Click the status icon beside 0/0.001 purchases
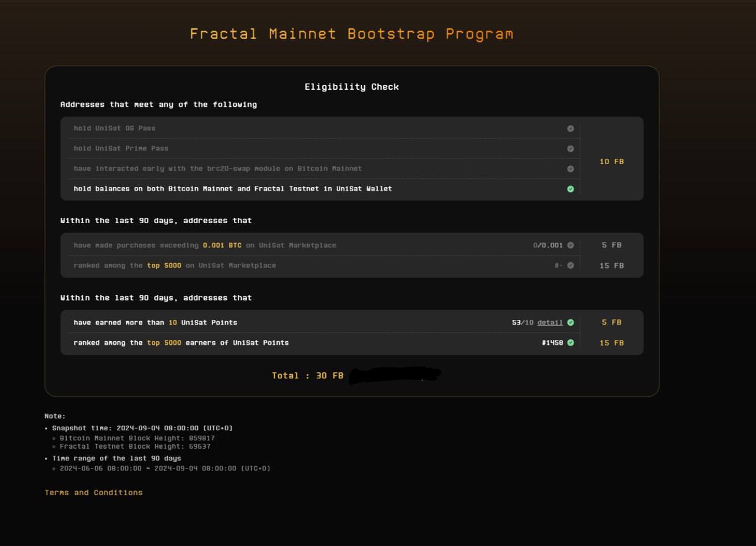Screen dimensions: 756x546 click(x=571, y=246)
